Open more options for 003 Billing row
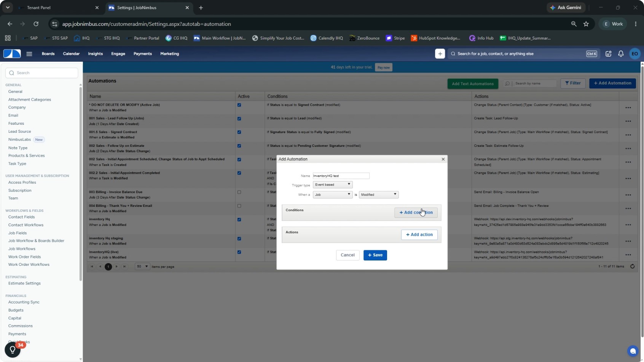The width and height of the screenshot is (644, 362). (x=628, y=195)
